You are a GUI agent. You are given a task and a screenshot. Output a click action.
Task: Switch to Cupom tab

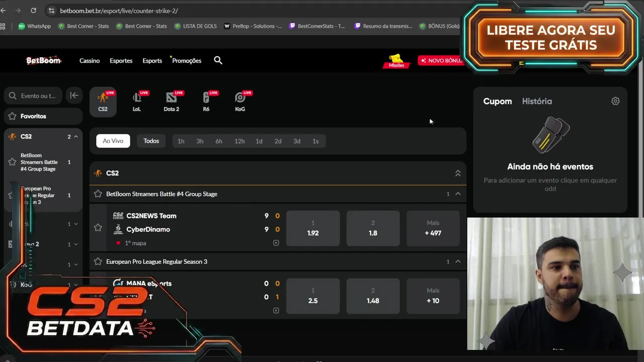click(498, 101)
